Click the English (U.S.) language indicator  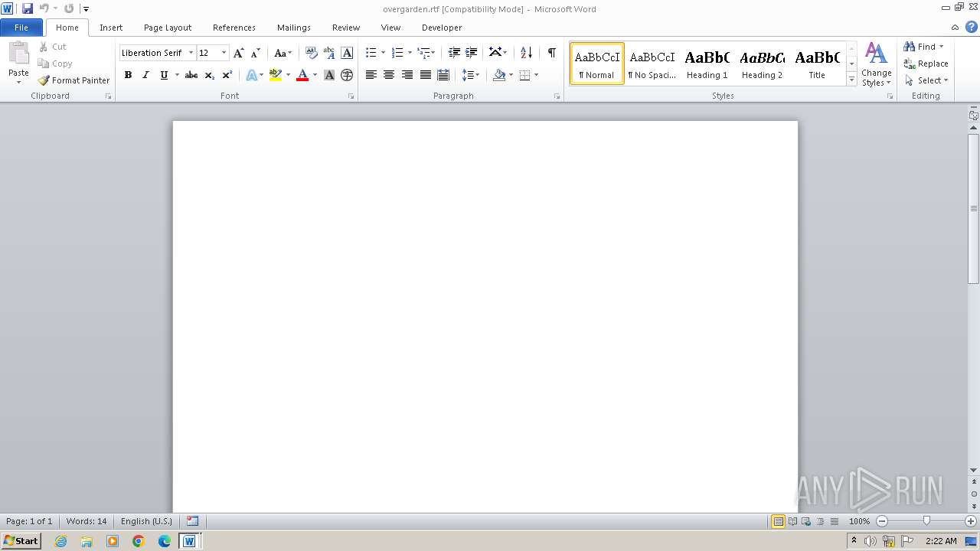coord(146,521)
